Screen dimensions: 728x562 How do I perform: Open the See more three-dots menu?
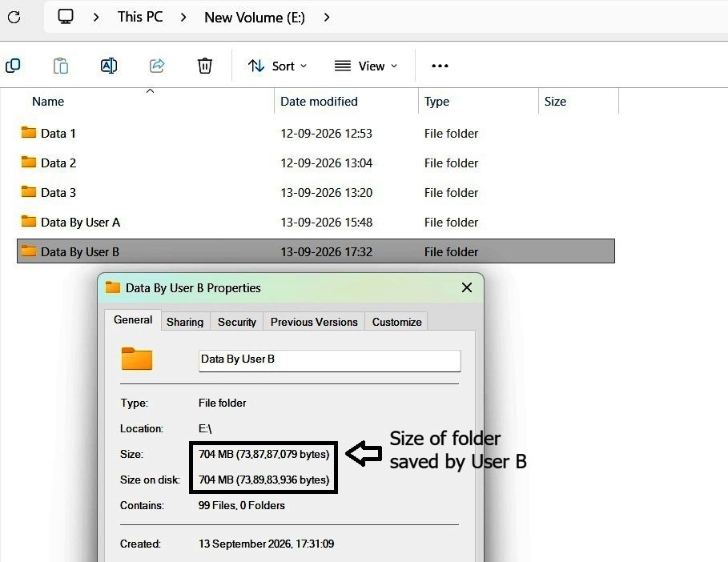coord(440,66)
